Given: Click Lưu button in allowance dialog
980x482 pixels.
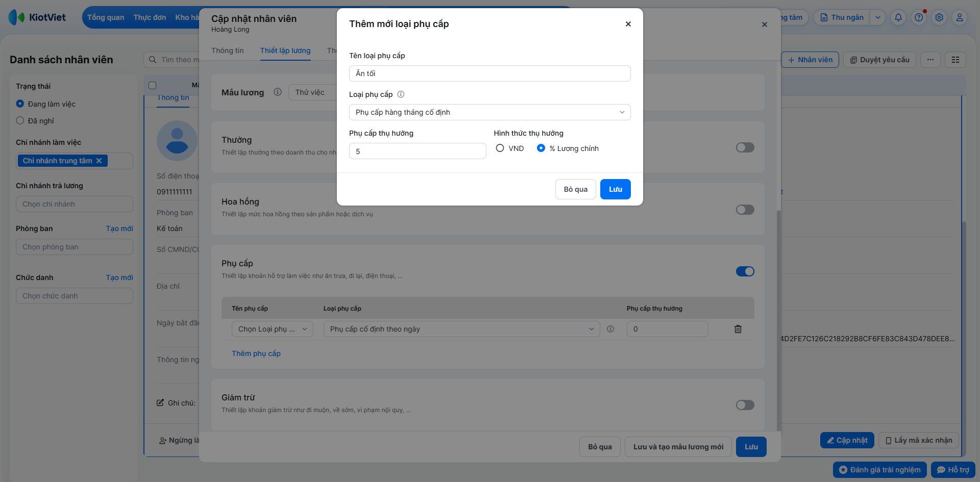Looking at the screenshot, I should click(616, 189).
